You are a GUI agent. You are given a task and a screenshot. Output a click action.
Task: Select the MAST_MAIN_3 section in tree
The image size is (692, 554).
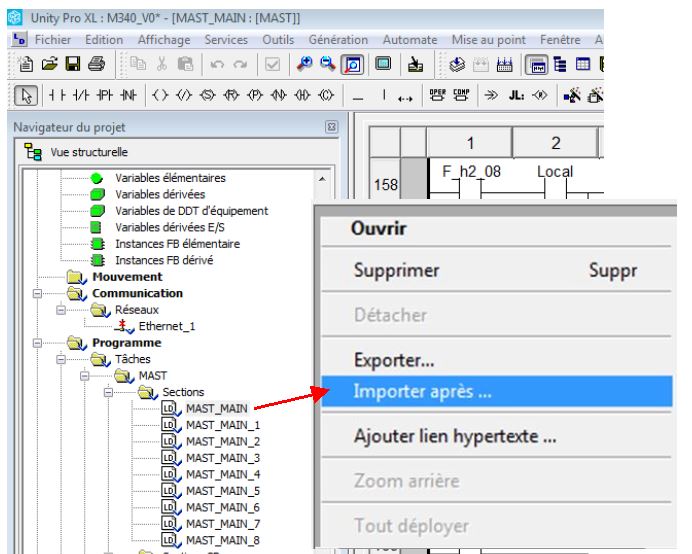(221, 457)
